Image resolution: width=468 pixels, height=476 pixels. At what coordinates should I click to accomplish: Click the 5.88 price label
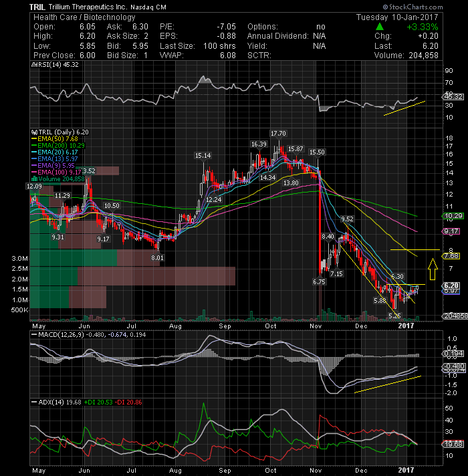coord(380,301)
